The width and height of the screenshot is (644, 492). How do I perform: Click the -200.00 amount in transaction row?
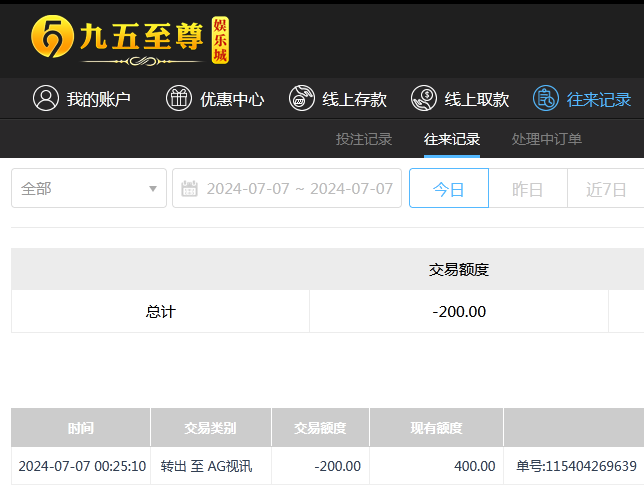337,466
